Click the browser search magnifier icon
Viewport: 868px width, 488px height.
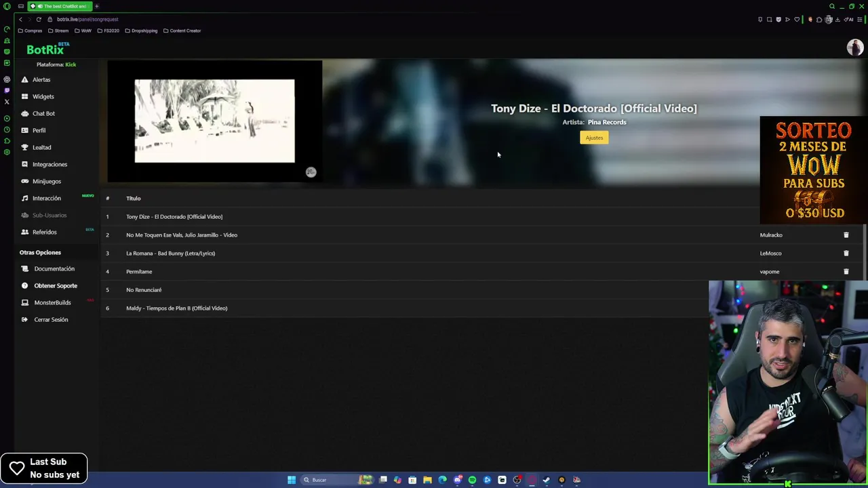pos(832,6)
